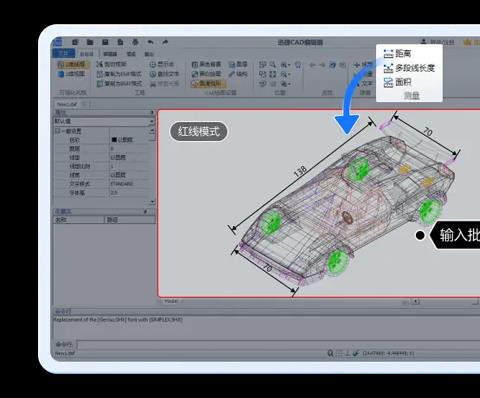Click the properties panel collapse arrow
480x398 pixels.
coord(152,112)
